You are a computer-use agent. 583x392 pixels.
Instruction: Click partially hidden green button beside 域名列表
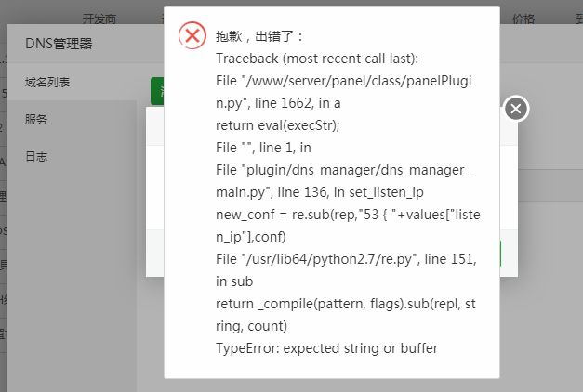pyautogui.click(x=157, y=91)
